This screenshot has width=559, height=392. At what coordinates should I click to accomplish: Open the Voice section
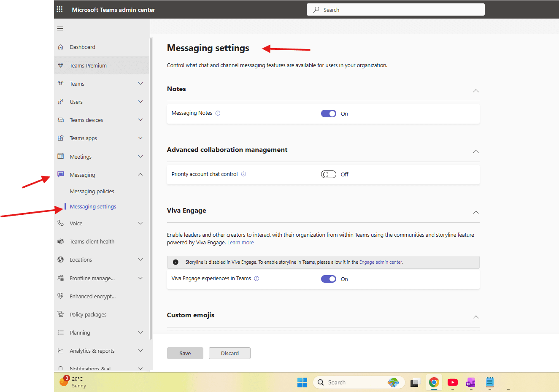(x=76, y=223)
